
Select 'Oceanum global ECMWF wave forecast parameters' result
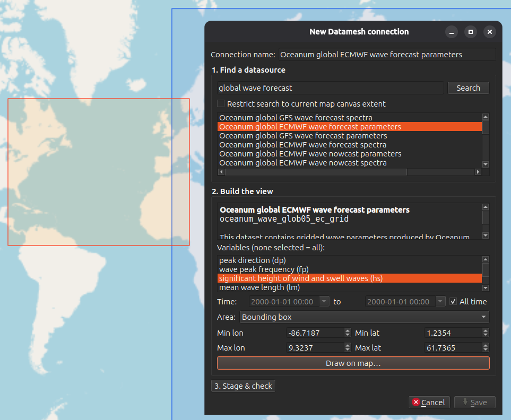(x=350, y=127)
